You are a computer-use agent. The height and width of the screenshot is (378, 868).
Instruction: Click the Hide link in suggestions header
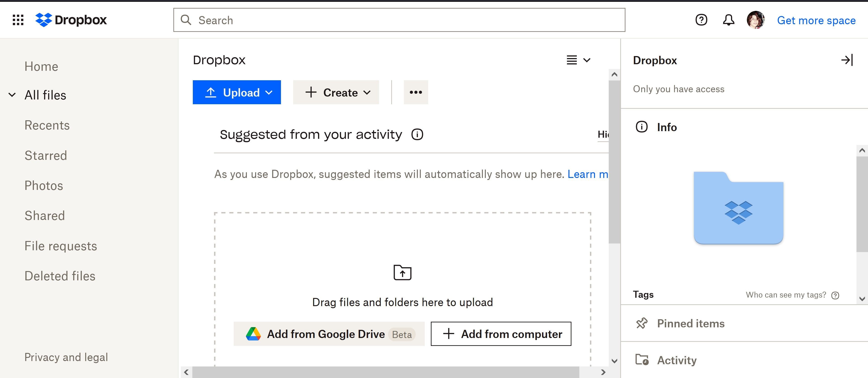[x=603, y=135]
